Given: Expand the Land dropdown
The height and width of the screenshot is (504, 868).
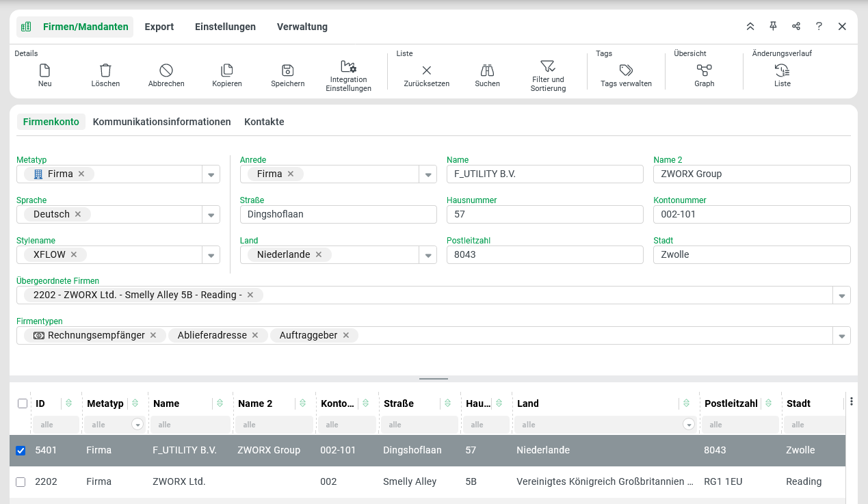Looking at the screenshot, I should 428,255.
